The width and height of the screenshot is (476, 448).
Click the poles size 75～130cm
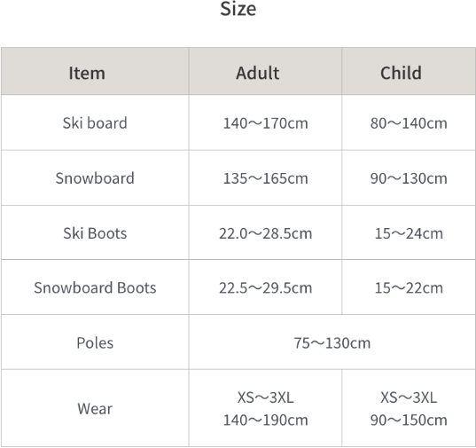pos(332,343)
